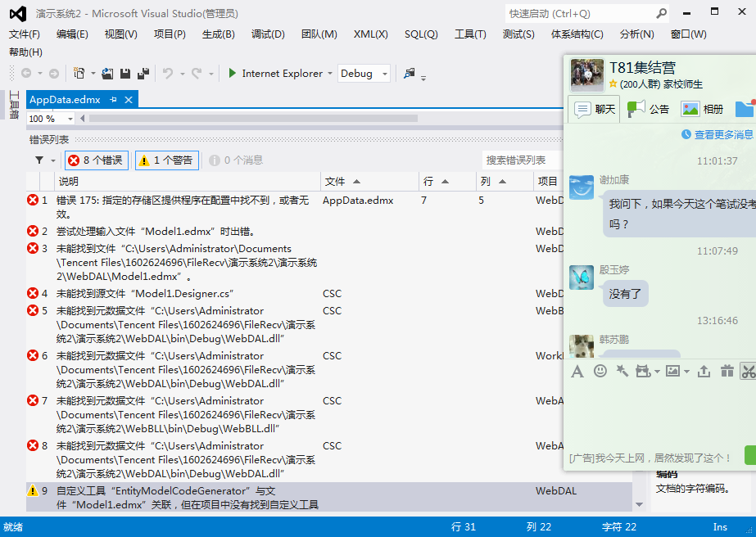Open the 文件(F) menu
Viewport: 756px width, 537px height.
tap(25, 34)
